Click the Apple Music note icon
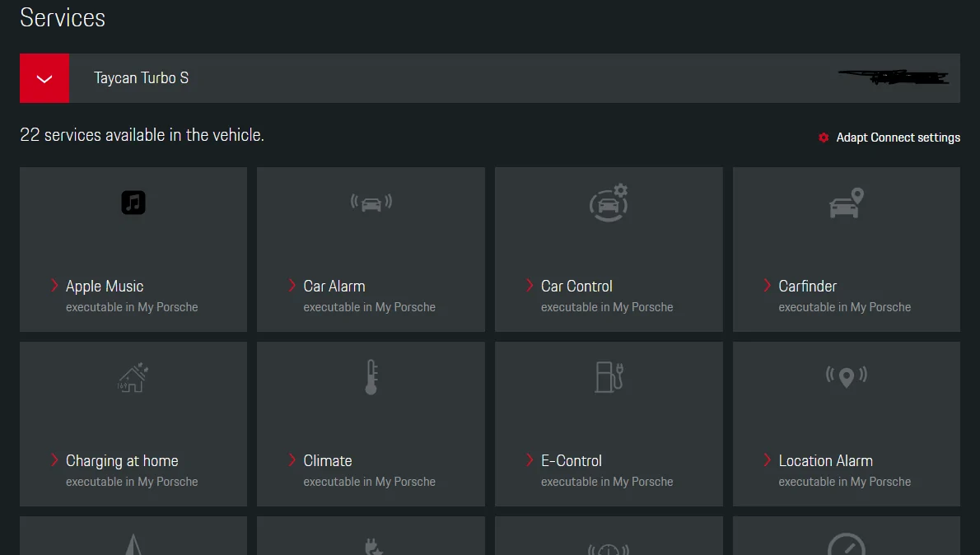Viewport: 980px width, 555px height. click(x=133, y=203)
